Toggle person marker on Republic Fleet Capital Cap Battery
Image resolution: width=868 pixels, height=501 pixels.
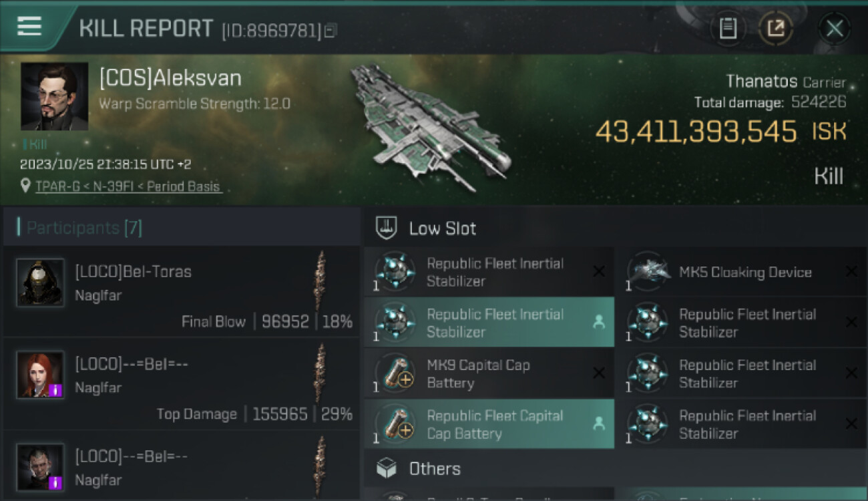coord(599,424)
